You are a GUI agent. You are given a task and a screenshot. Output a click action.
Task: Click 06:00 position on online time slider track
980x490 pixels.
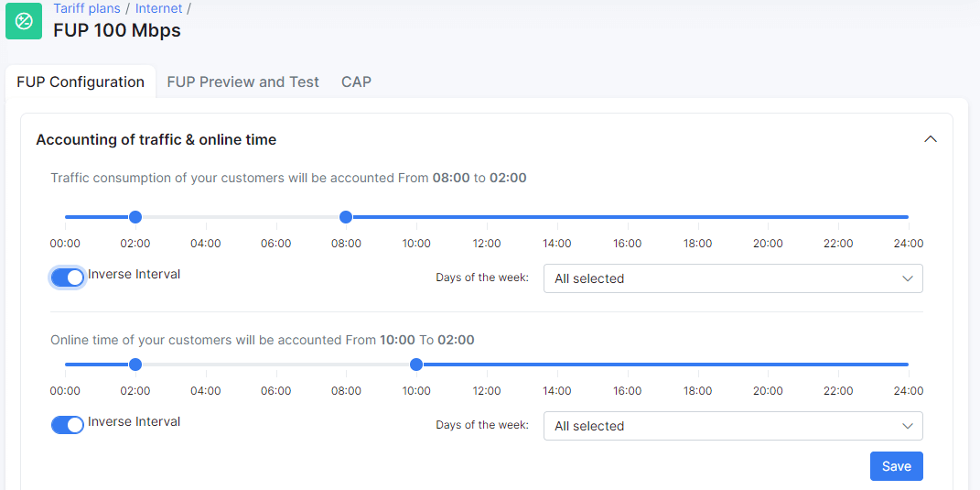(x=275, y=365)
